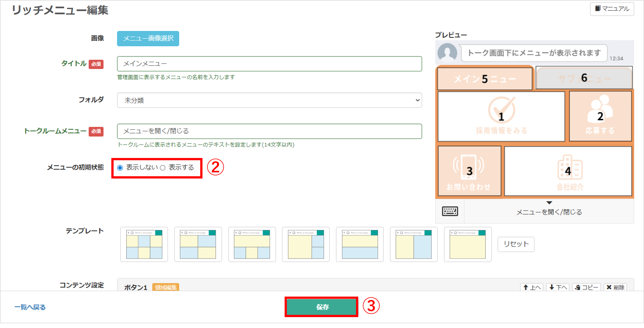Select the 表示しない radio button
The width and height of the screenshot is (644, 328).
[120, 168]
